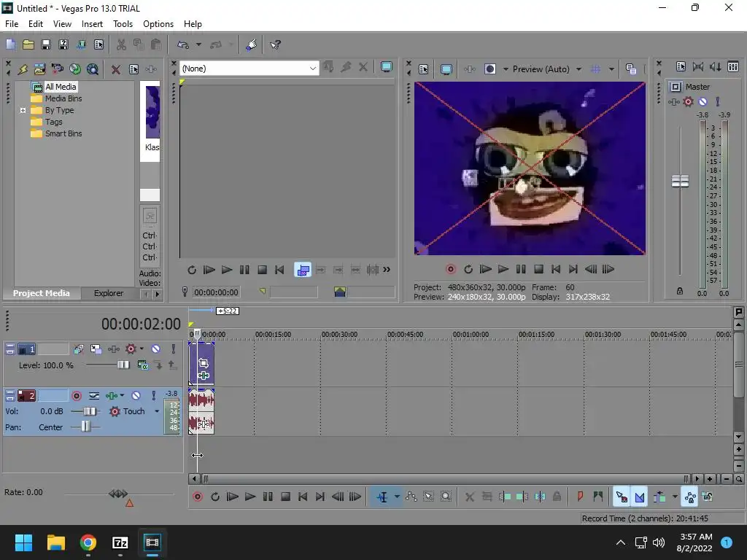Click the Undo arrow icon
Screen dimensions: 747x560
pyautogui.click(x=183, y=44)
